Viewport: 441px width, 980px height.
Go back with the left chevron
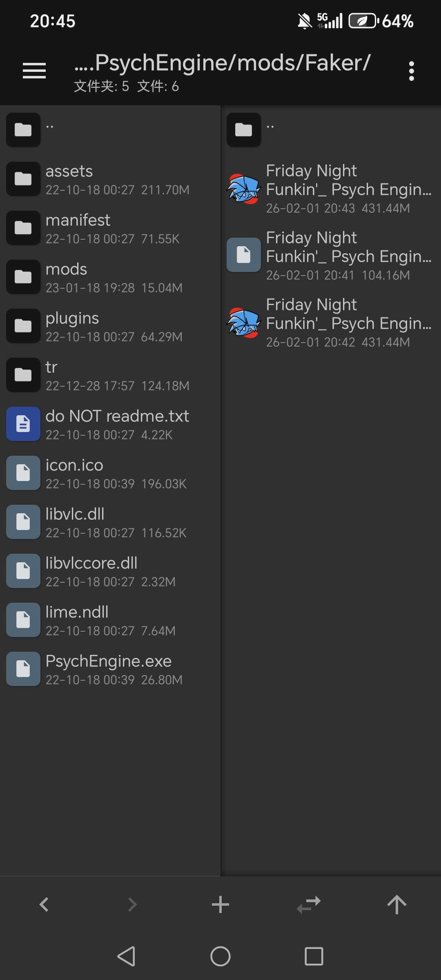[44, 904]
